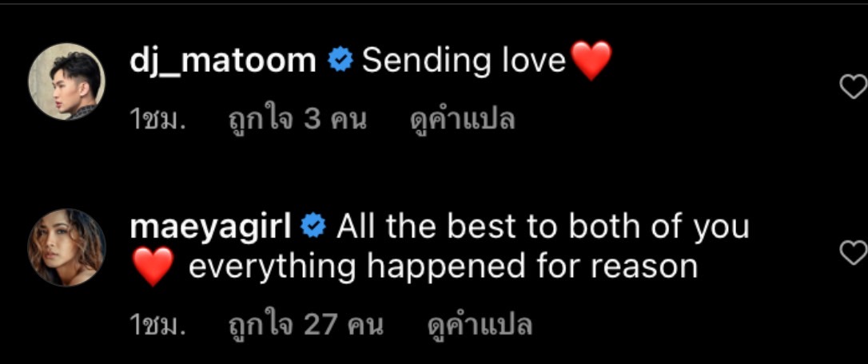Click ดูคำแปล under maeyagirl's comment
This screenshot has width=868, height=364.
click(x=480, y=324)
